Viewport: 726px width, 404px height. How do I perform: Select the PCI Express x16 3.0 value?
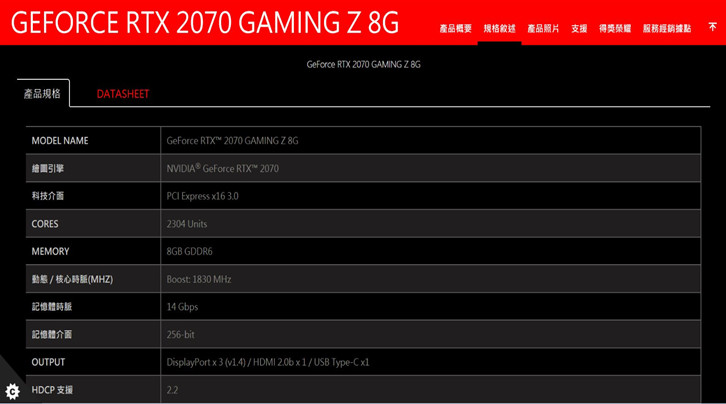(202, 196)
